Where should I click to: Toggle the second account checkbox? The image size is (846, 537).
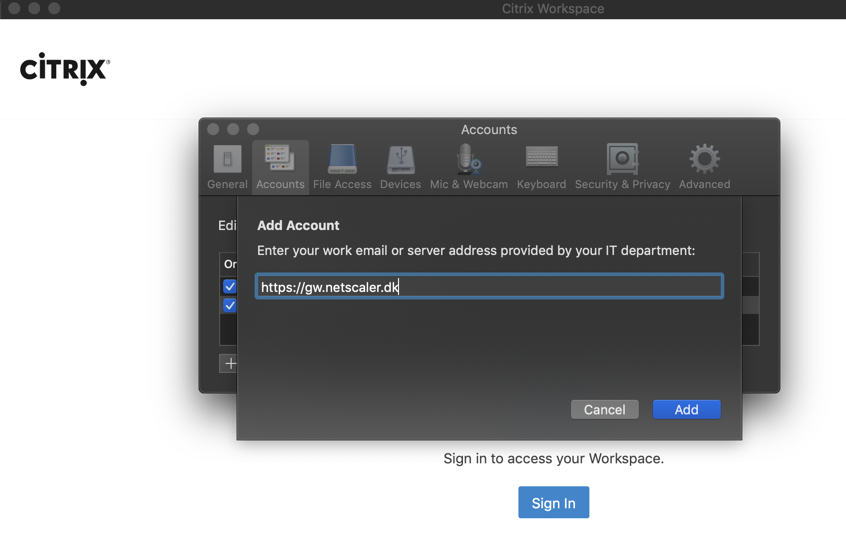pos(229,305)
